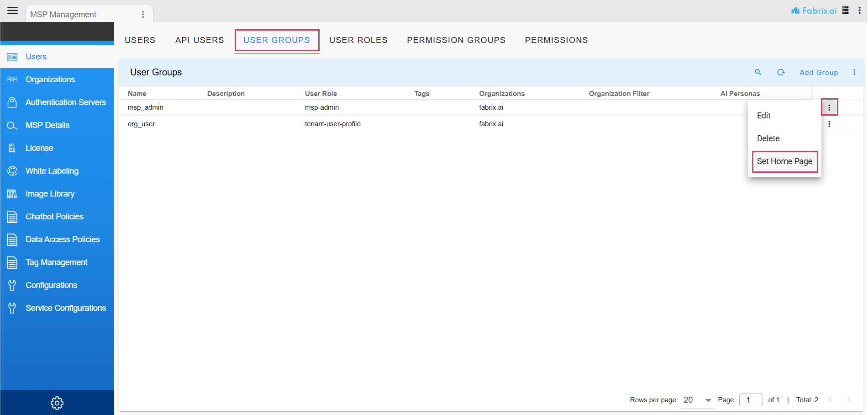Open the settings gear at sidebar bottom
868x415 pixels.
point(57,403)
